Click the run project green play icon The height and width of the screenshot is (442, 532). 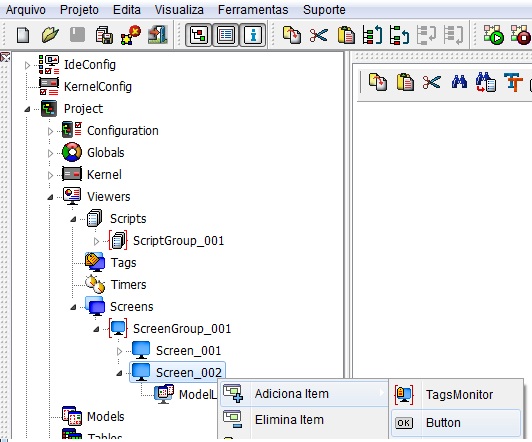tap(494, 35)
